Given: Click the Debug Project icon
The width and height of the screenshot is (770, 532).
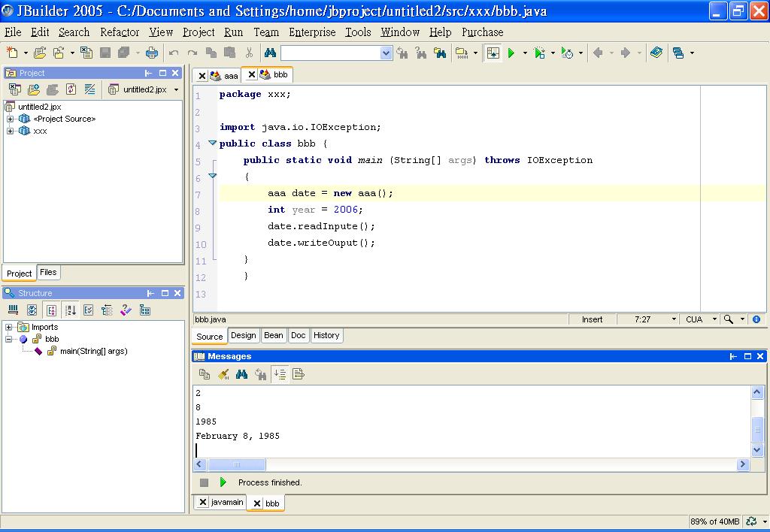Looking at the screenshot, I should pyautogui.click(x=539, y=53).
